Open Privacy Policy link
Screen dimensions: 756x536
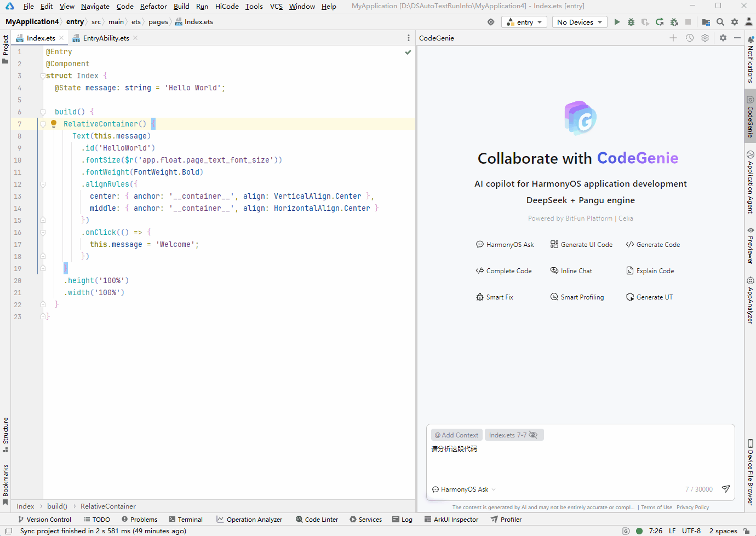point(692,508)
